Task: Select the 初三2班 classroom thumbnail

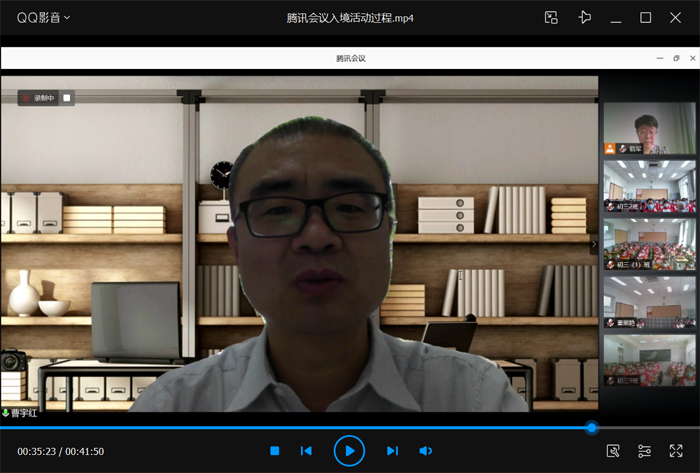Action: coord(650,186)
